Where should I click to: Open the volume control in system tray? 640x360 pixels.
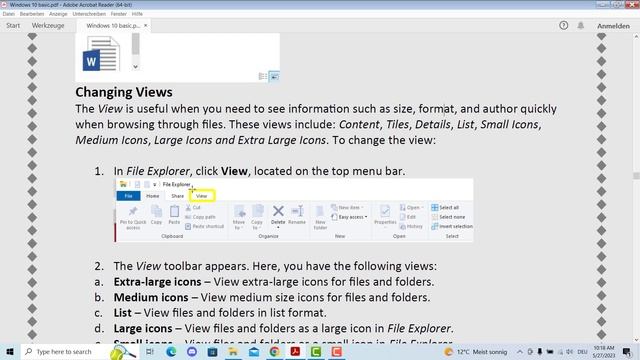click(x=570, y=351)
